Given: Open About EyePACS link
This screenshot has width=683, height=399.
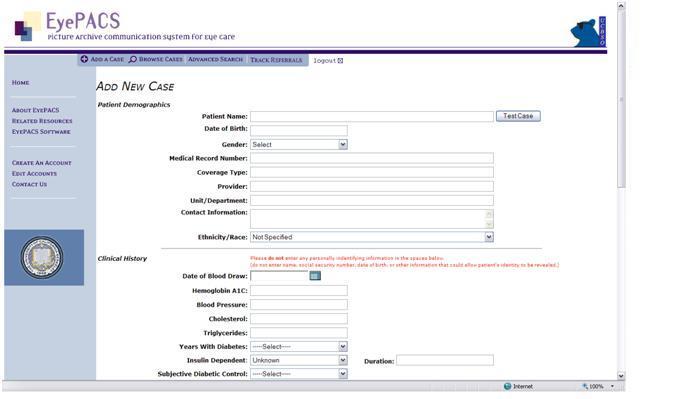Looking at the screenshot, I should point(35,110).
